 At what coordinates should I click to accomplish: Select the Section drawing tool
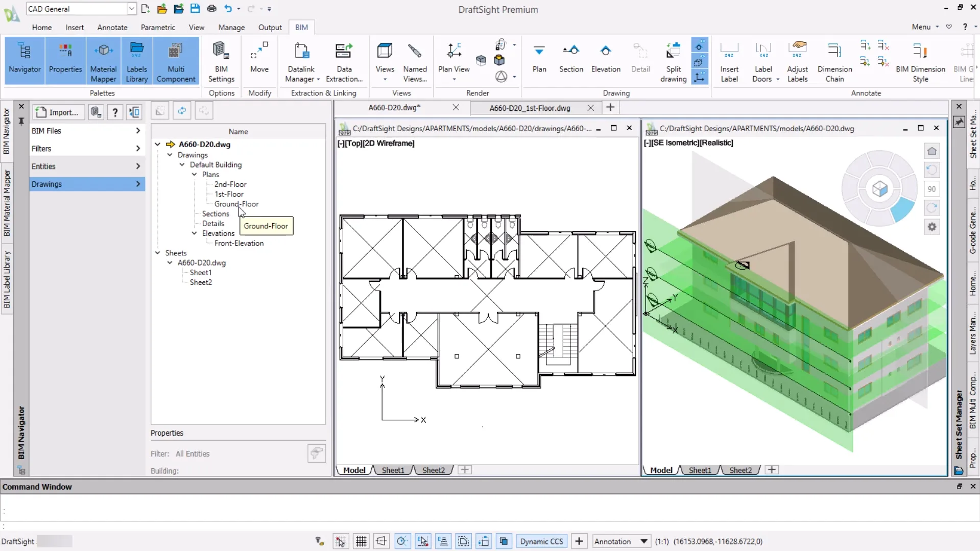[570, 58]
